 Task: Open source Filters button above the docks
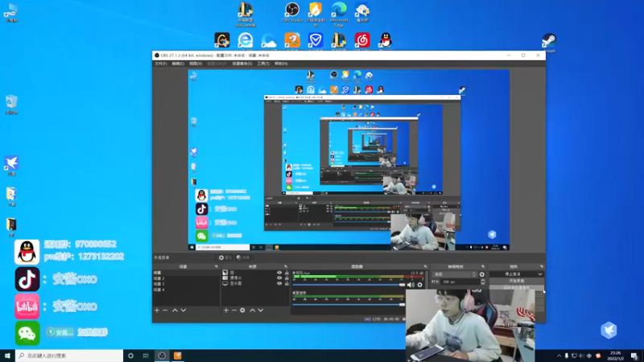pos(243,257)
